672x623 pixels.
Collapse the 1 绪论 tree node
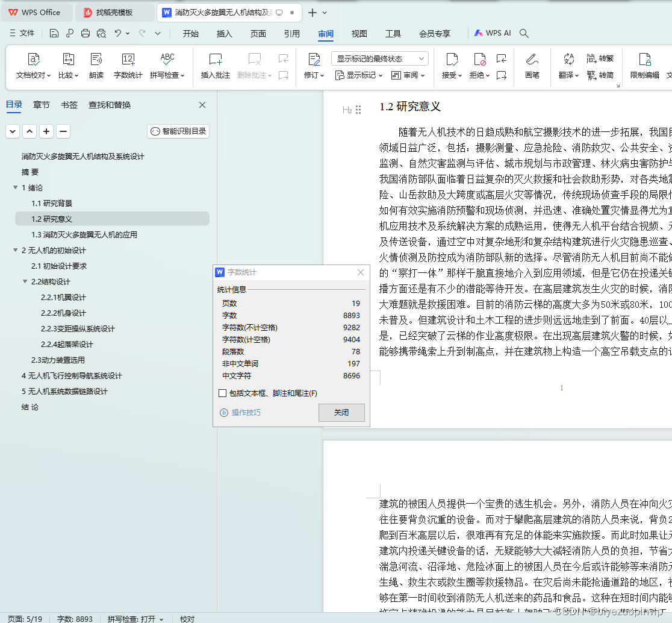pos(16,187)
